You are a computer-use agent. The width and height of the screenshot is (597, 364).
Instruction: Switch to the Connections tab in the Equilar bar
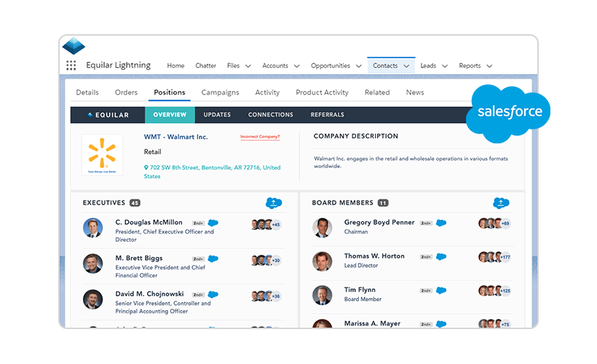(x=271, y=114)
